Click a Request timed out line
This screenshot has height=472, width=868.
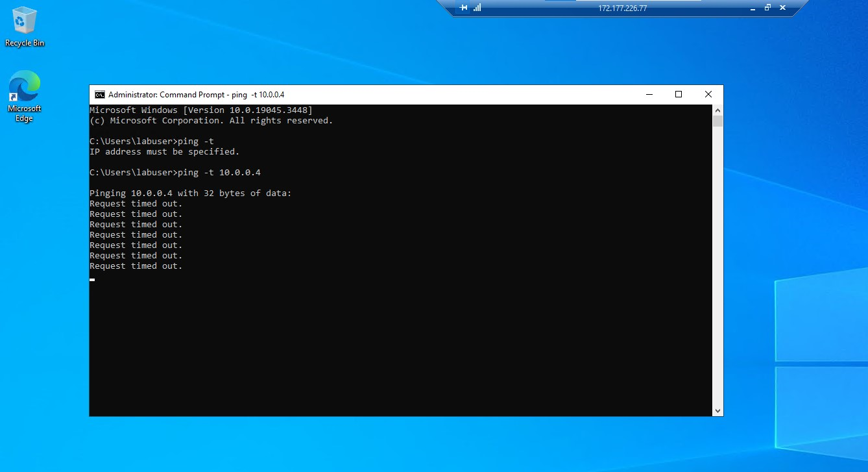136,203
